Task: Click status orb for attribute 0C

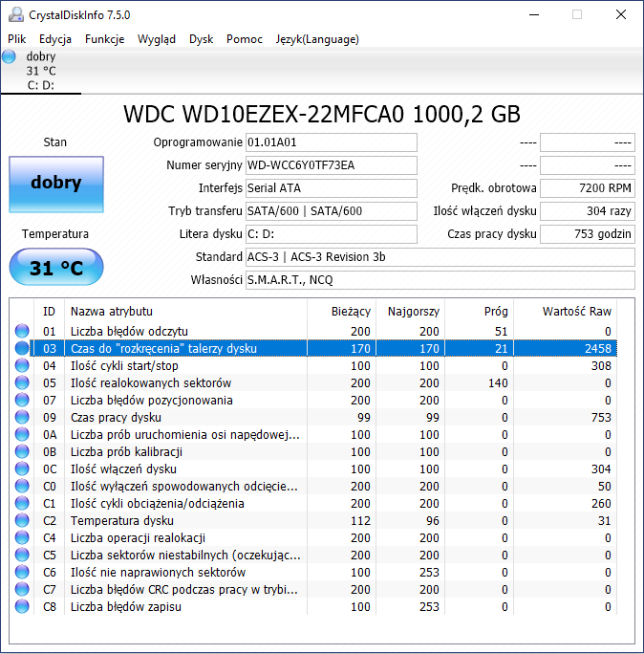Action: [x=22, y=469]
